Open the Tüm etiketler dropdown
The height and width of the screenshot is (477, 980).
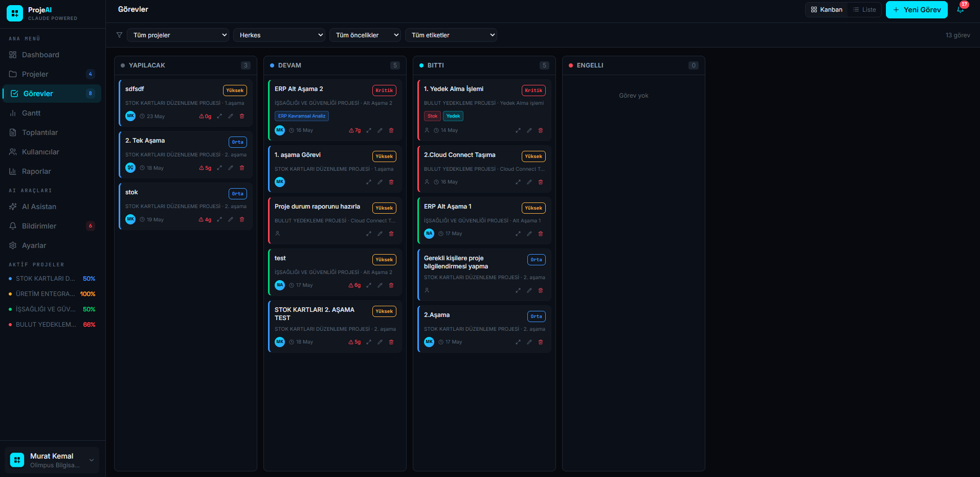[451, 35]
